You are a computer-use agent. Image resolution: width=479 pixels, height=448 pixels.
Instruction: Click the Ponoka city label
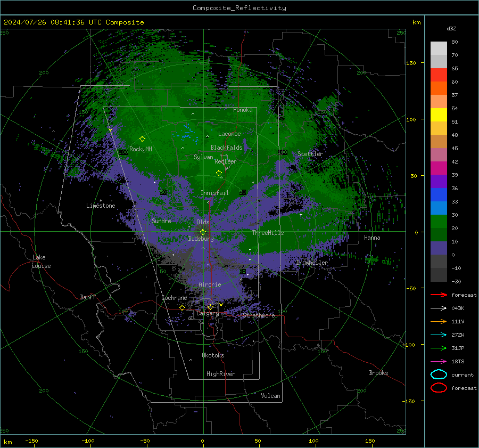(x=243, y=110)
